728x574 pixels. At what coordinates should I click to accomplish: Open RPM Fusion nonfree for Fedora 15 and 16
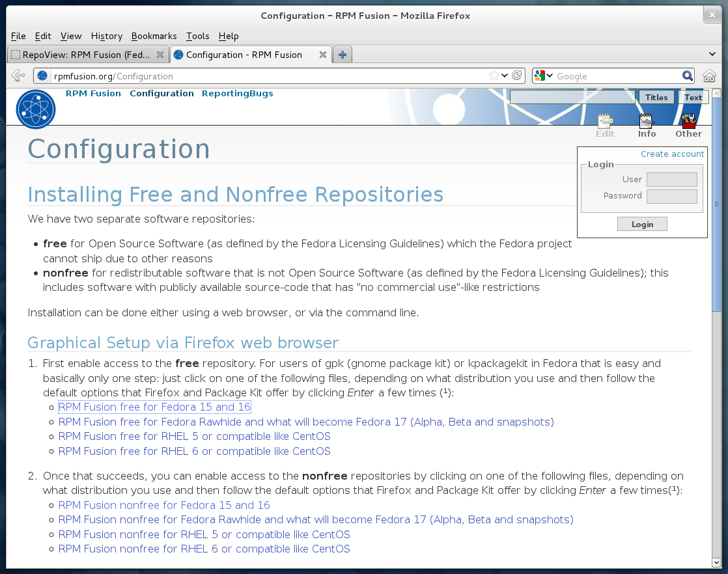(x=164, y=505)
